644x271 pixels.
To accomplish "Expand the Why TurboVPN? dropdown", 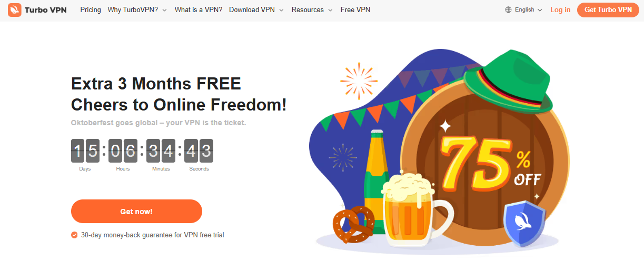I will click(137, 10).
